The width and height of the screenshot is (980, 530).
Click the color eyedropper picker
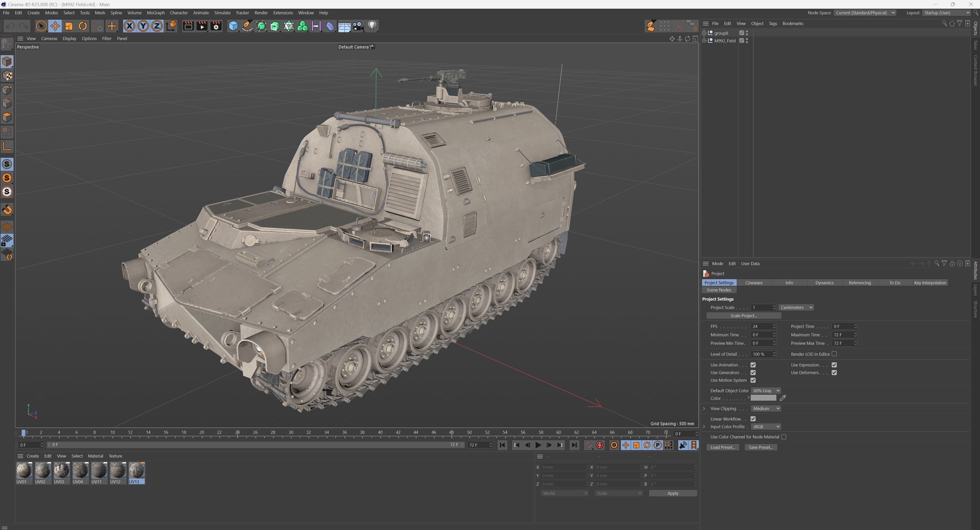783,398
